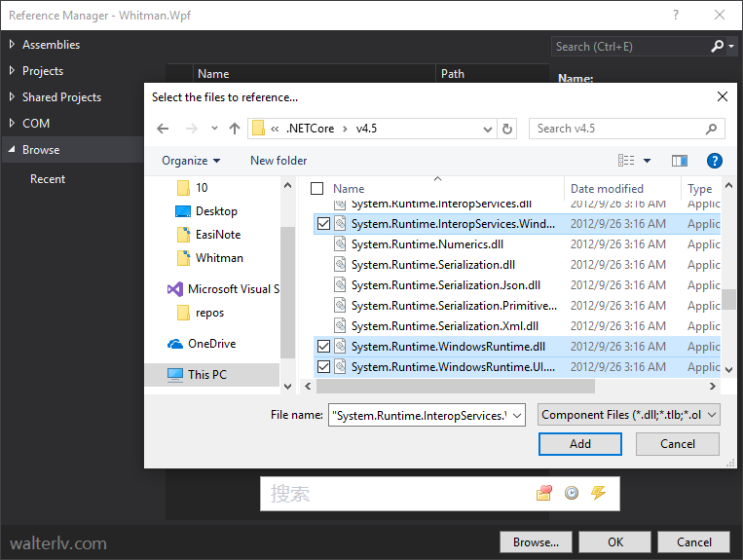Change view layout icon in file dialog

click(x=626, y=161)
